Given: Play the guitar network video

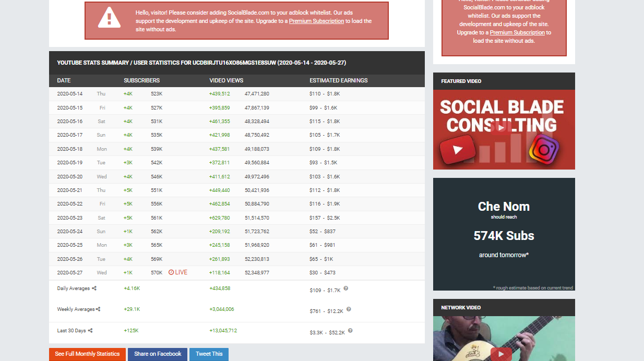Looking at the screenshot, I should pyautogui.click(x=500, y=354).
